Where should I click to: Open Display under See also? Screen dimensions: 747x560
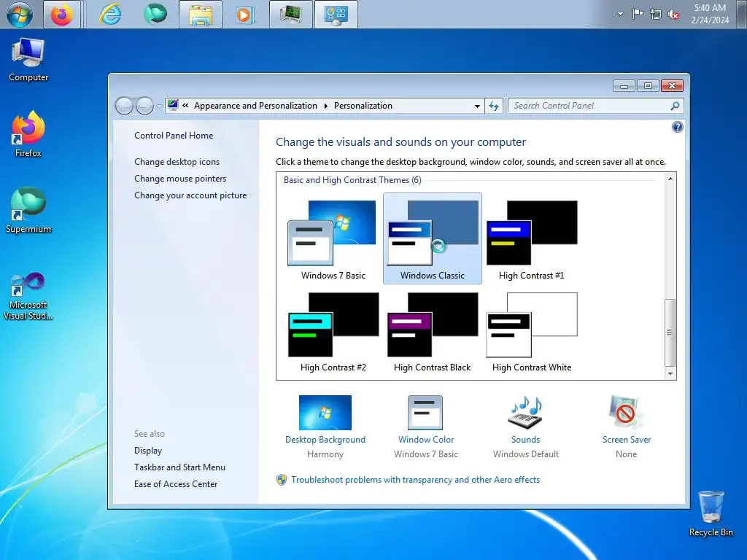pos(148,451)
